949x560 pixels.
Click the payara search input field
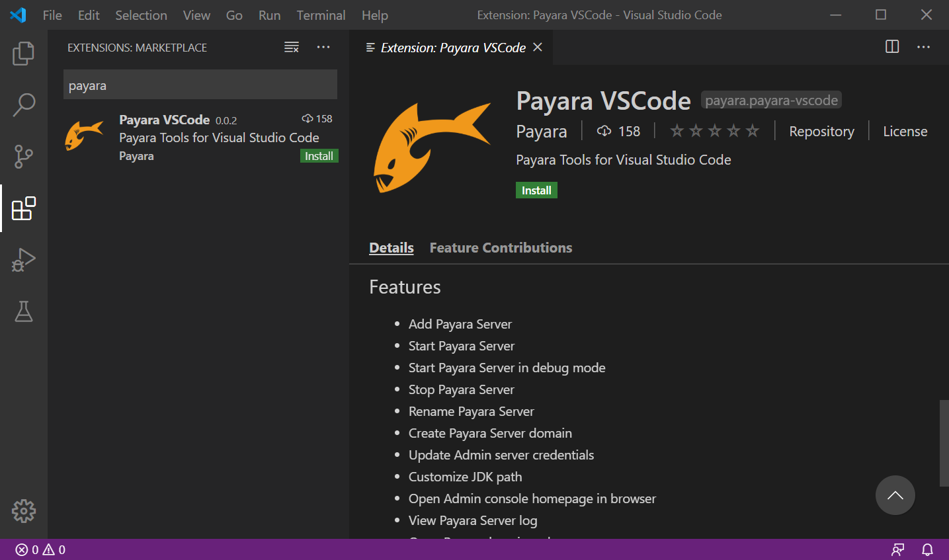pos(200,85)
